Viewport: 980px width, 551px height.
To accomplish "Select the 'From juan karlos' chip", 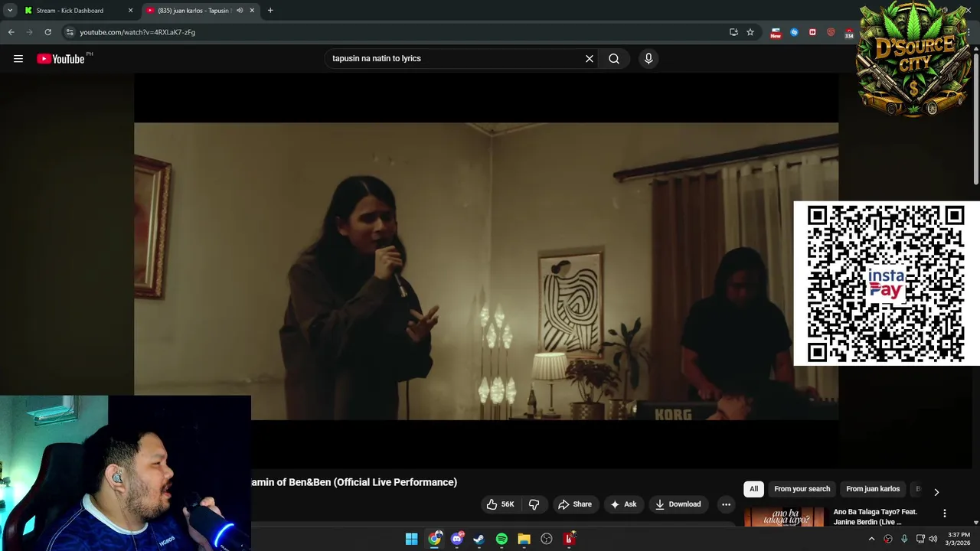I will pos(873,489).
